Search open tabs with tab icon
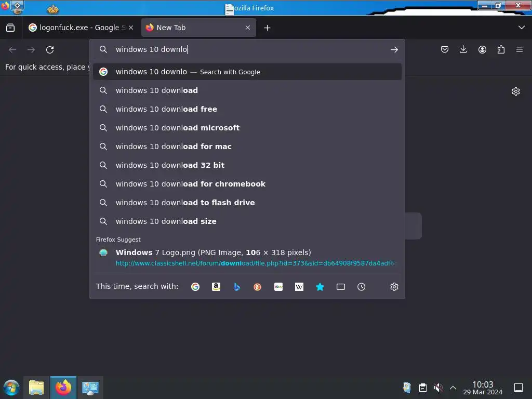Image resolution: width=532 pixels, height=399 pixels. (341, 287)
